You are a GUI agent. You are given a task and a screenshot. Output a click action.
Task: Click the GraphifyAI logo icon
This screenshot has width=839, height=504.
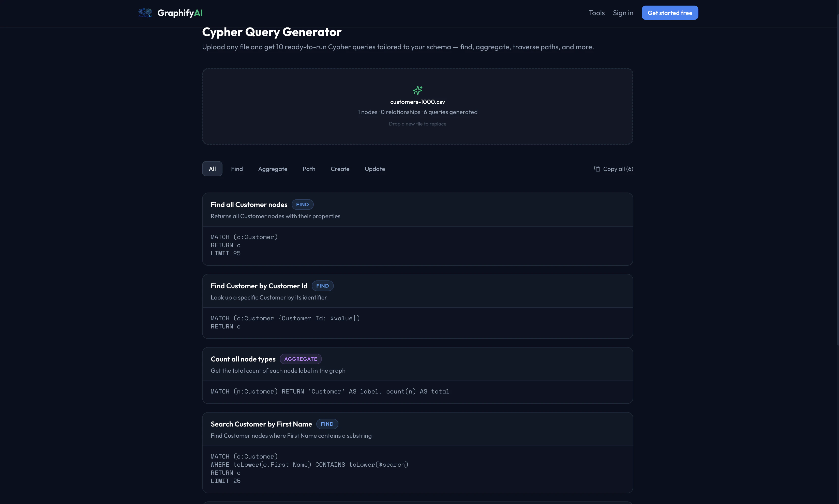point(145,13)
